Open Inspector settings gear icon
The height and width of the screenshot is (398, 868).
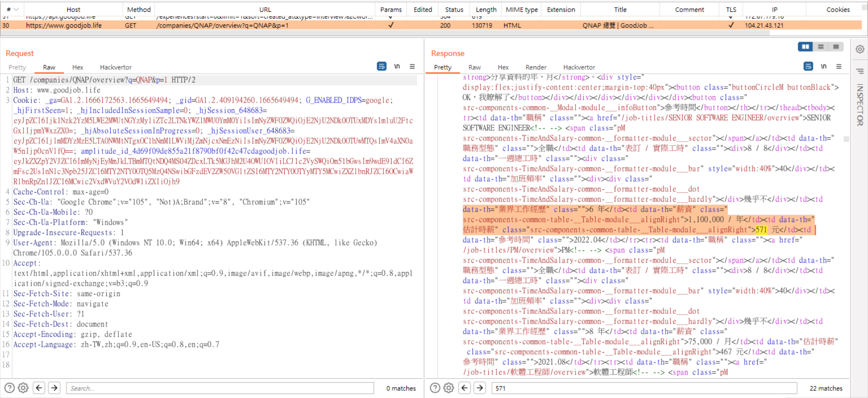coord(860,49)
